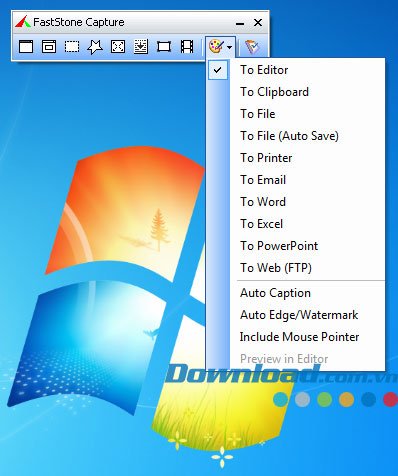Viewport: 398px width, 476px height.
Task: Choose To Clipboard output
Action: 296,92
